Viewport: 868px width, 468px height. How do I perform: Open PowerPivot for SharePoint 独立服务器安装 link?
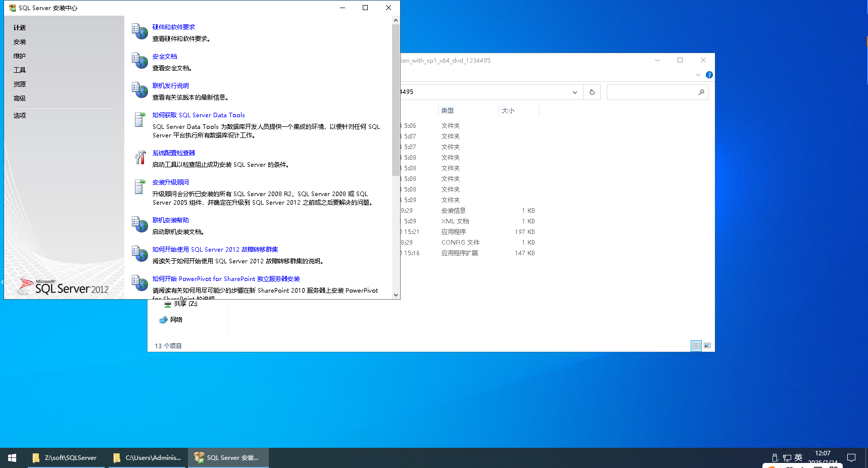point(226,279)
